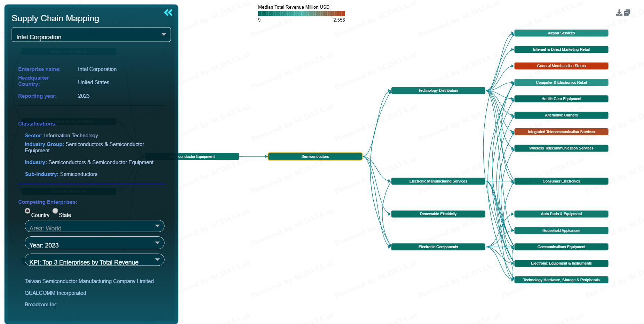Click Broadcom Inc. competitor
Viewport: 644px width, 324px height.
coord(41,305)
